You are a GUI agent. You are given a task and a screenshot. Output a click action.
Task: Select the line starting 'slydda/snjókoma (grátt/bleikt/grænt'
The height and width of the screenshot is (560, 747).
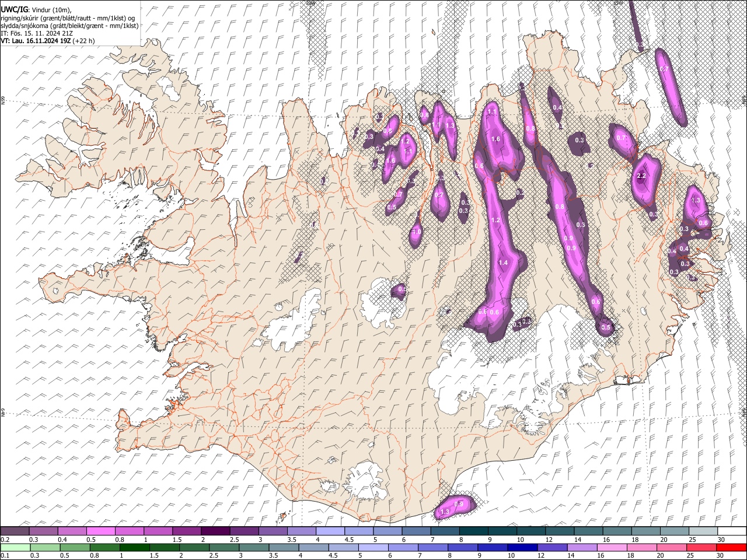pos(69,26)
